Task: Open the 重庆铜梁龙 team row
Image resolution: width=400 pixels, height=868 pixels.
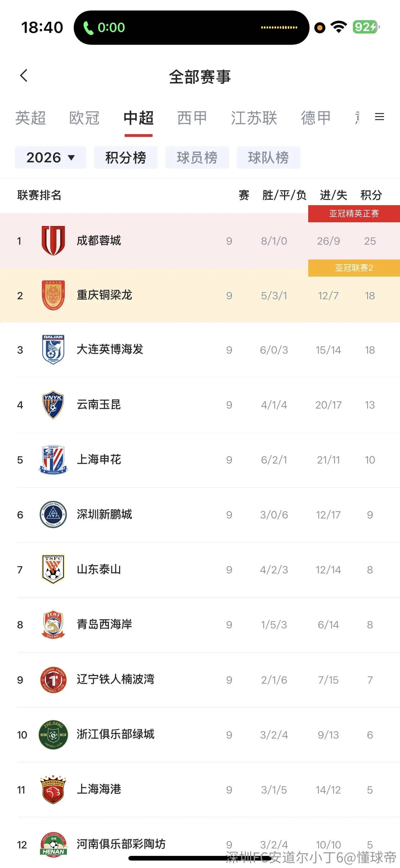Action: [200, 295]
